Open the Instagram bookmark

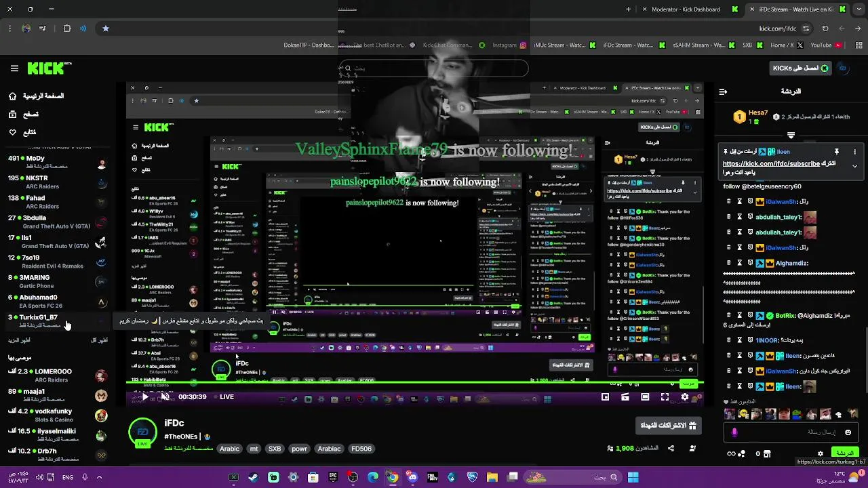pos(509,45)
